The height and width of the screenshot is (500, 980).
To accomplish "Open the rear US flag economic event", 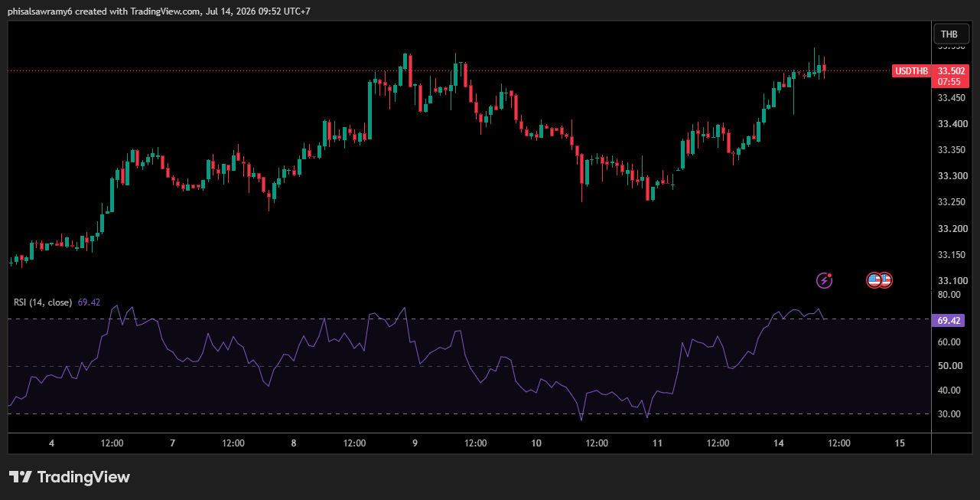I will click(886, 280).
